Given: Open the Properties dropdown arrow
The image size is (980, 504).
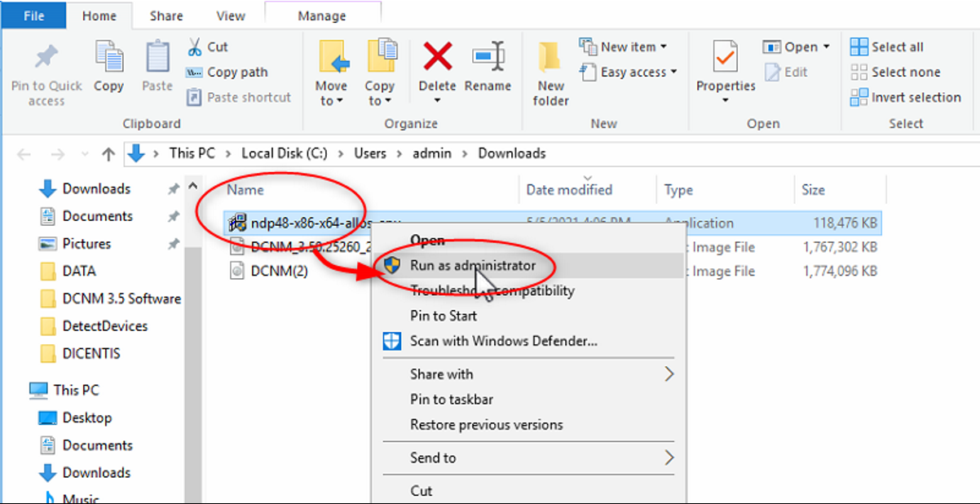Looking at the screenshot, I should pos(726,100).
